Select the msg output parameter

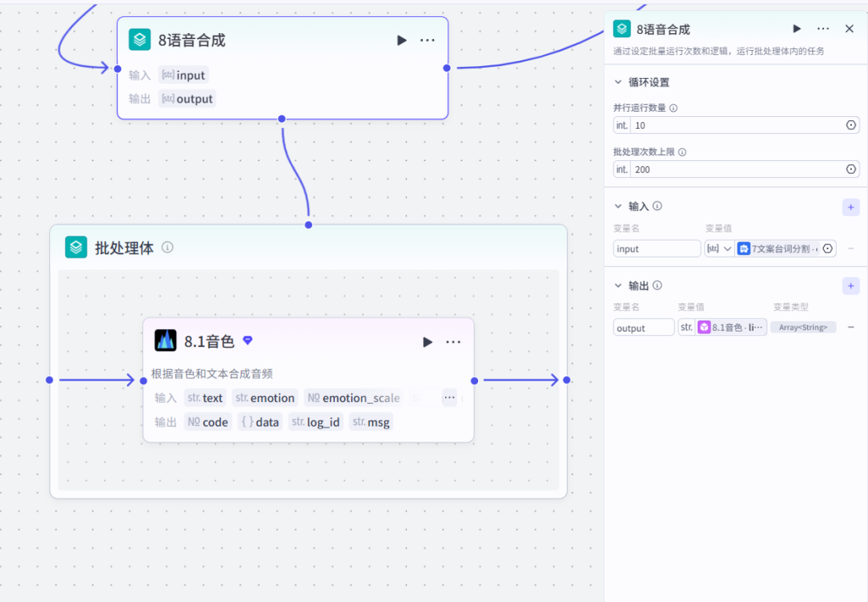(x=371, y=422)
